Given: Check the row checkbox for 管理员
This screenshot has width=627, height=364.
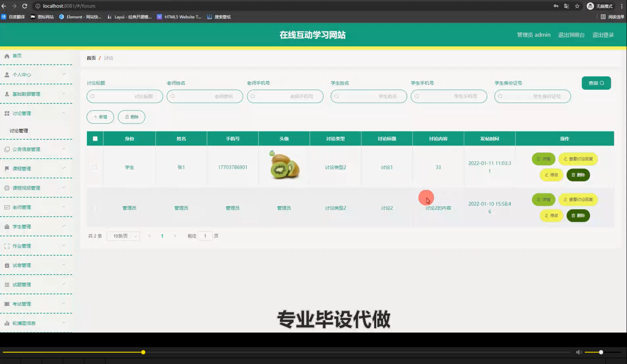Looking at the screenshot, I should [x=95, y=208].
